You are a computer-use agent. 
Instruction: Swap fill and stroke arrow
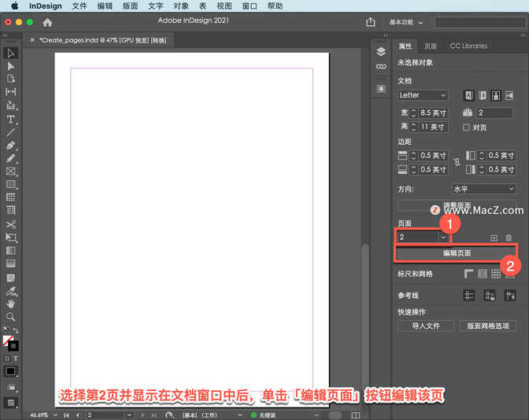[x=16, y=330]
